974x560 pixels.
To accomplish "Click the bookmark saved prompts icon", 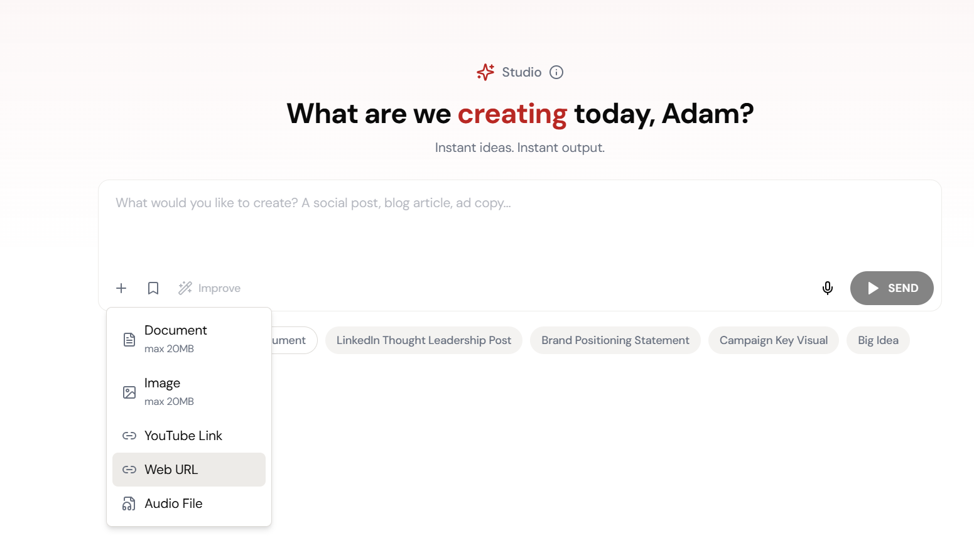I will (153, 288).
